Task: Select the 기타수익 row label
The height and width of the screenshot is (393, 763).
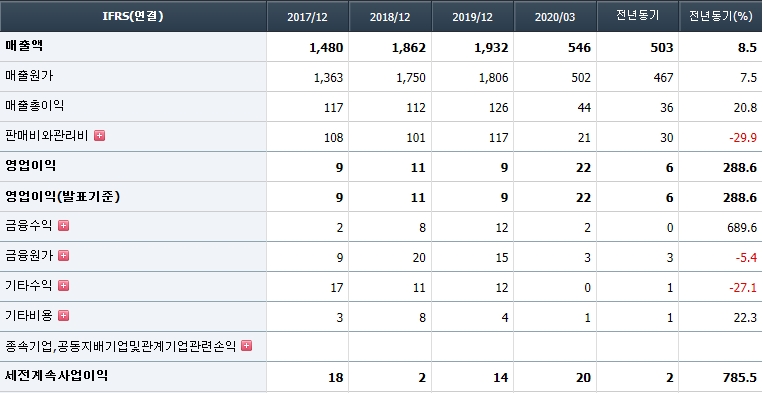Action: (28, 286)
